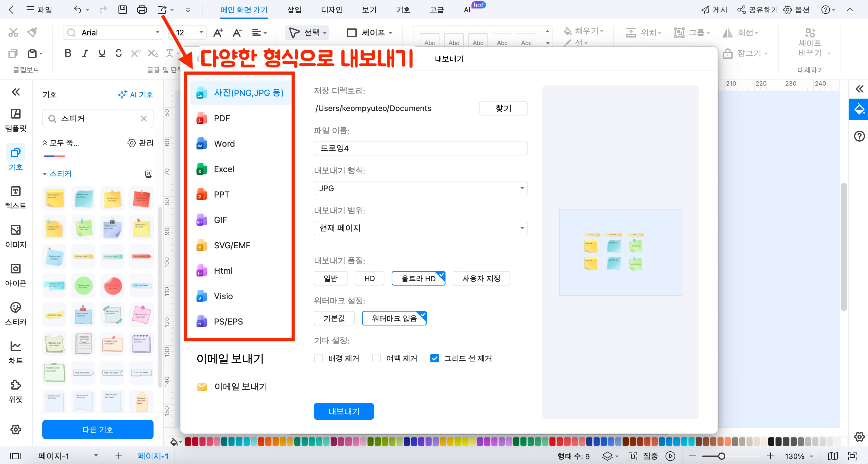Choose the Visio export format icon
Viewport: 868px width, 464px height.
pos(201,296)
